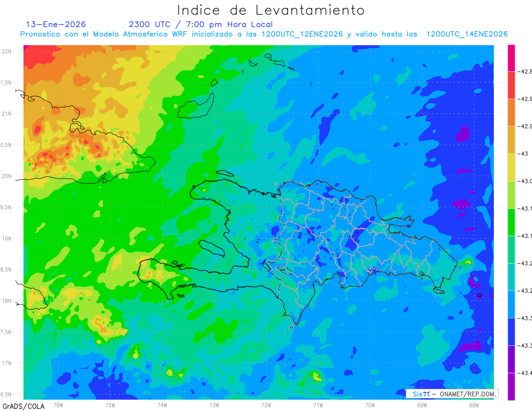Click the "72W" longitude axis label
Screen dimensions: 532x411
[266, 405]
